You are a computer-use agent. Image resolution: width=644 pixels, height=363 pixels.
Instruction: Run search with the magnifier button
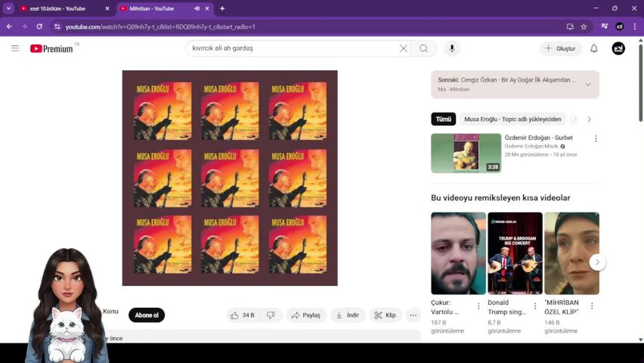[x=423, y=48]
